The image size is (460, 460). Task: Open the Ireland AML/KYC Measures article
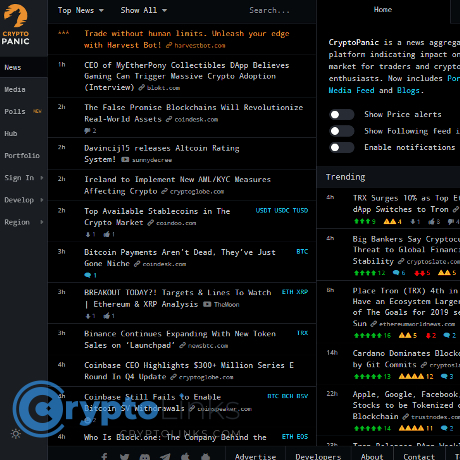[177, 185]
